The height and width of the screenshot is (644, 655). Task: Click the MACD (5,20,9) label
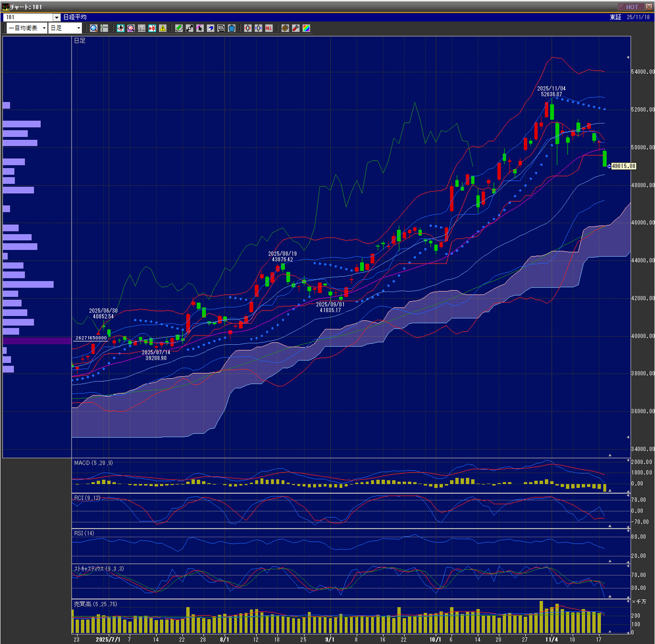tap(93, 463)
